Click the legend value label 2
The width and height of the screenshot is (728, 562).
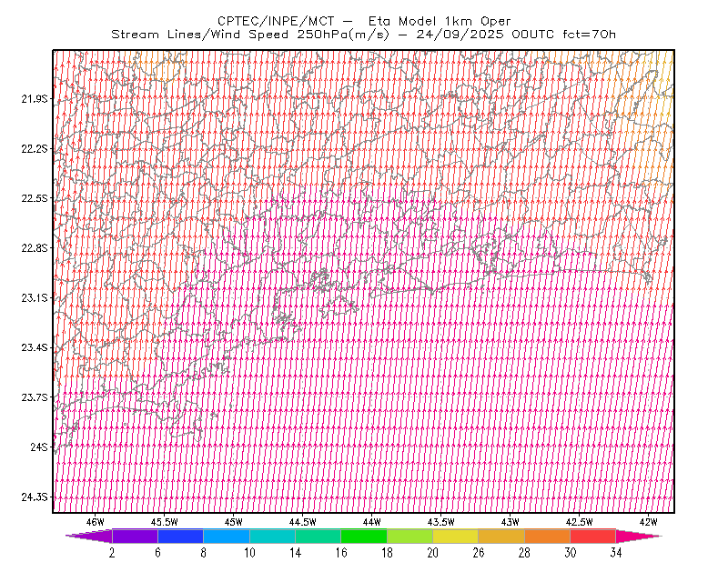click(112, 553)
